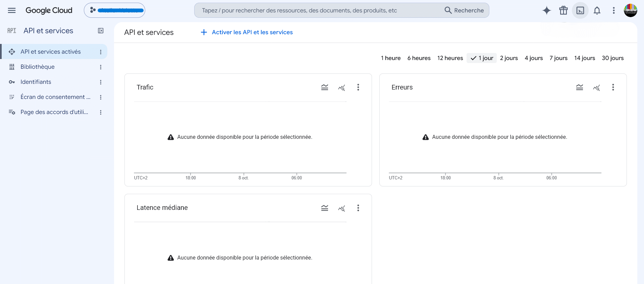Image resolution: width=644 pixels, height=284 pixels.
Task: Open options menu for Page des accords
Action: click(x=101, y=112)
